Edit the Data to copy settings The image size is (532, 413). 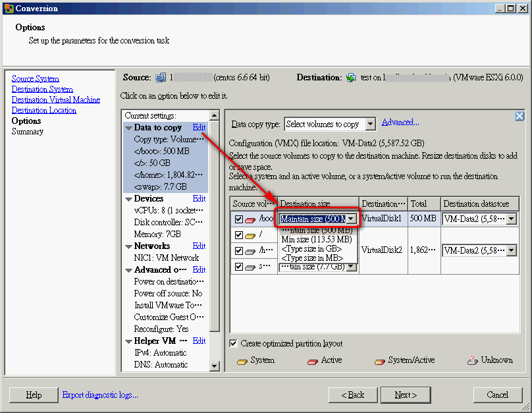pyautogui.click(x=199, y=127)
